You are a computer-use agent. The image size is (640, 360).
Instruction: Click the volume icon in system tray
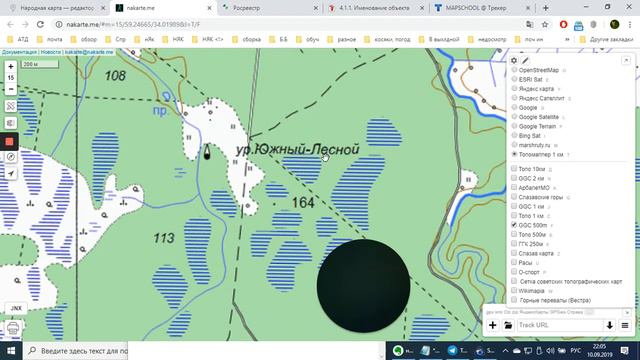550,351
